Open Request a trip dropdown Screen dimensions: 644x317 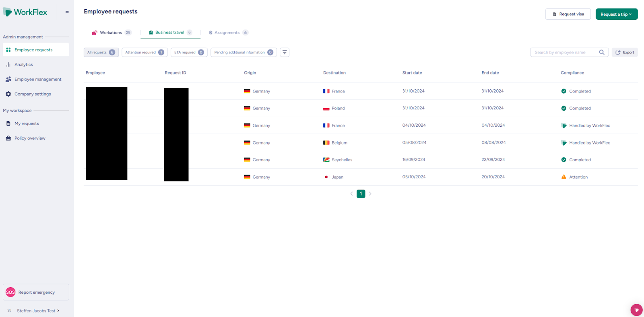tap(617, 14)
